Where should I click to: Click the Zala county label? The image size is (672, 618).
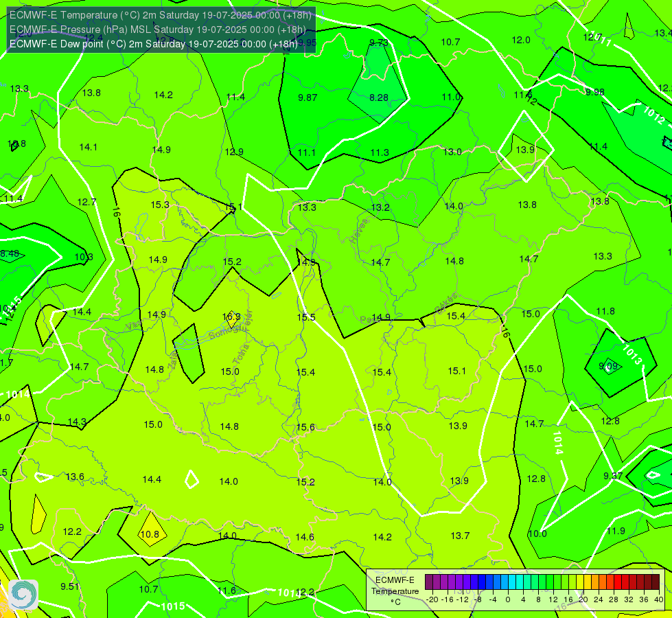tap(173, 362)
